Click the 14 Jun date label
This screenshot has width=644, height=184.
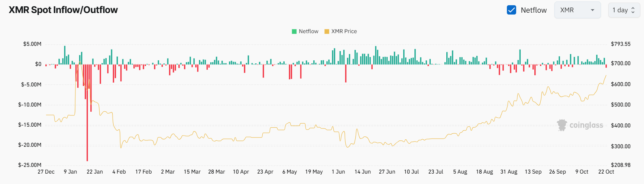coord(363,172)
